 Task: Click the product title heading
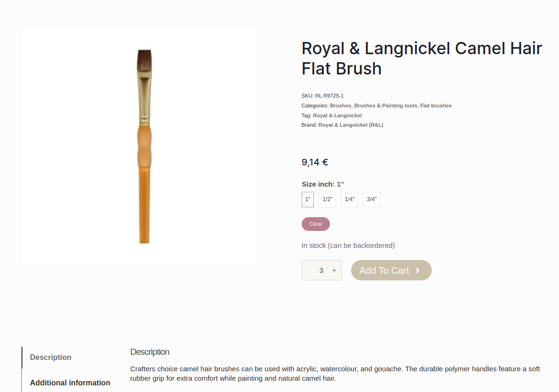(422, 58)
